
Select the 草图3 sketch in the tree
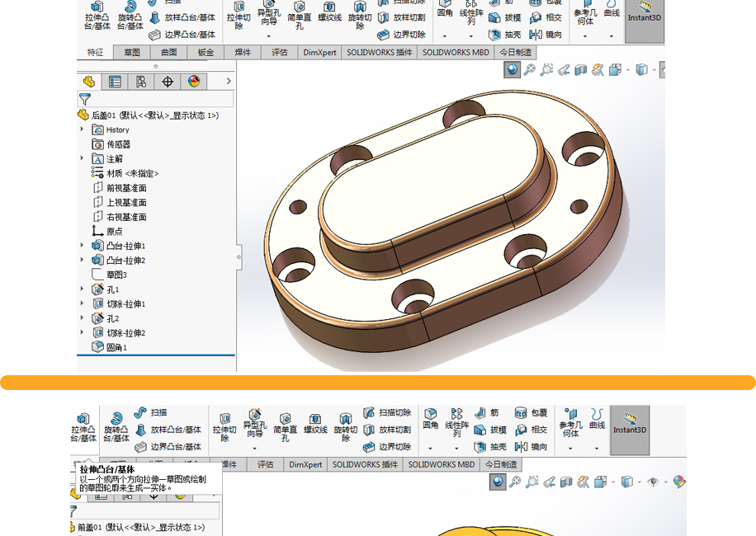[110, 275]
